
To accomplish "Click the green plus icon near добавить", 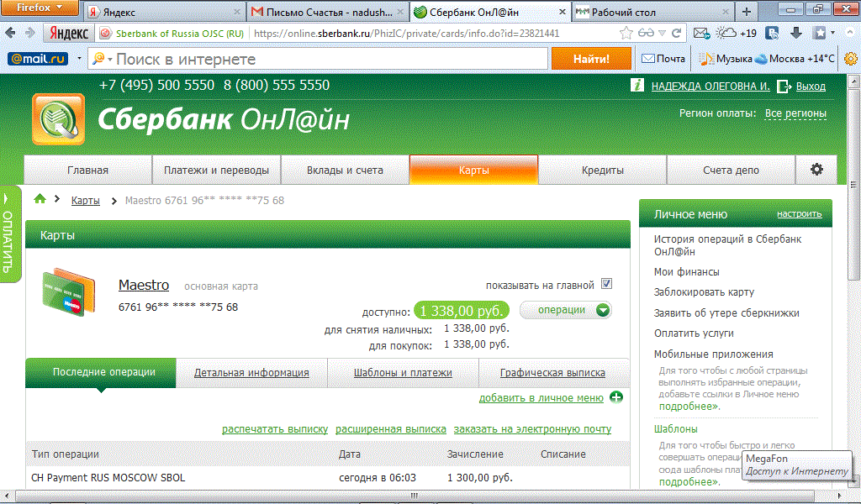I will 616,397.
